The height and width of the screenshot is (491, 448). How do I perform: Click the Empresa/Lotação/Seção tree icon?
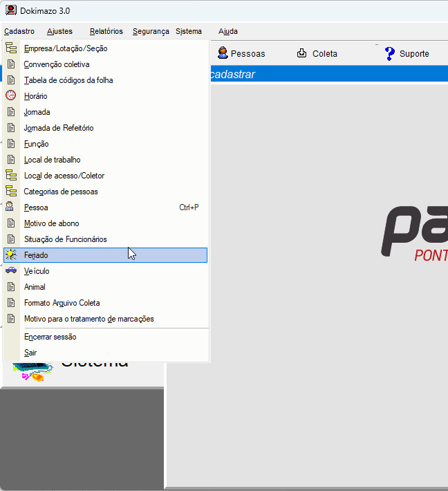[x=11, y=48]
